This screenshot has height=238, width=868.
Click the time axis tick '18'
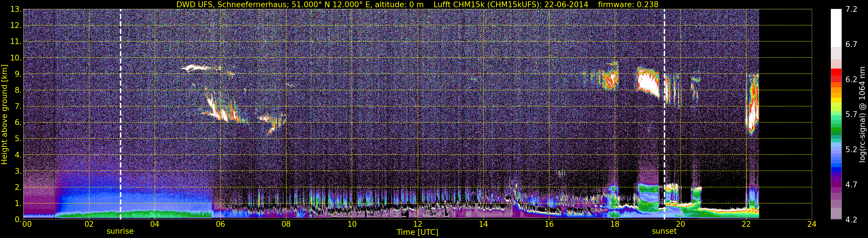click(x=614, y=224)
